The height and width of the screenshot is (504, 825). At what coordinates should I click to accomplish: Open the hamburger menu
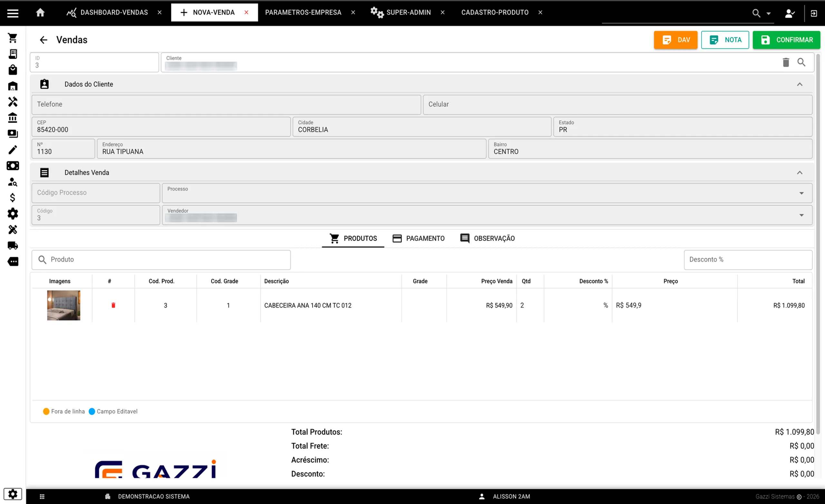(13, 13)
